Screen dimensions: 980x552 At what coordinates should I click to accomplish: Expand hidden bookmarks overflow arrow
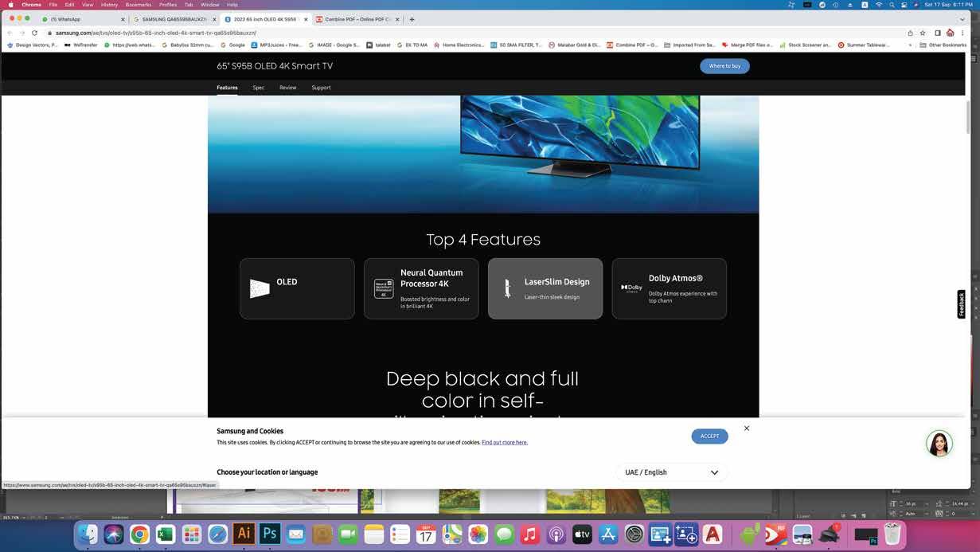coord(910,45)
